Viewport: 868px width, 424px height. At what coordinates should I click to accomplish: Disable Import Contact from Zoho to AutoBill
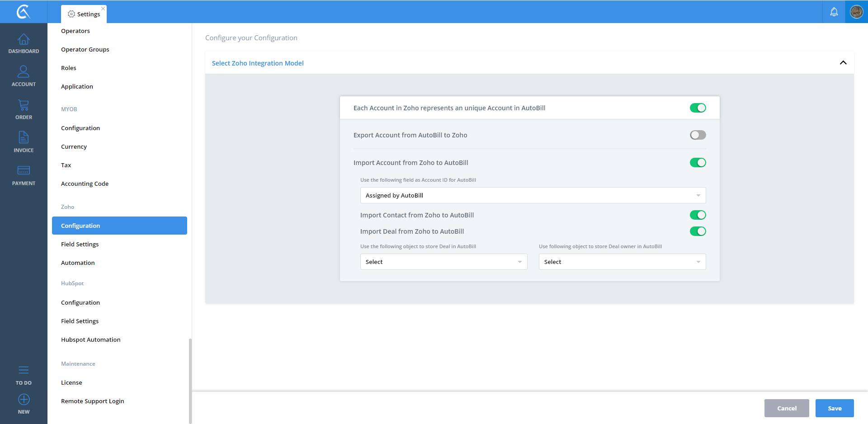(698, 215)
